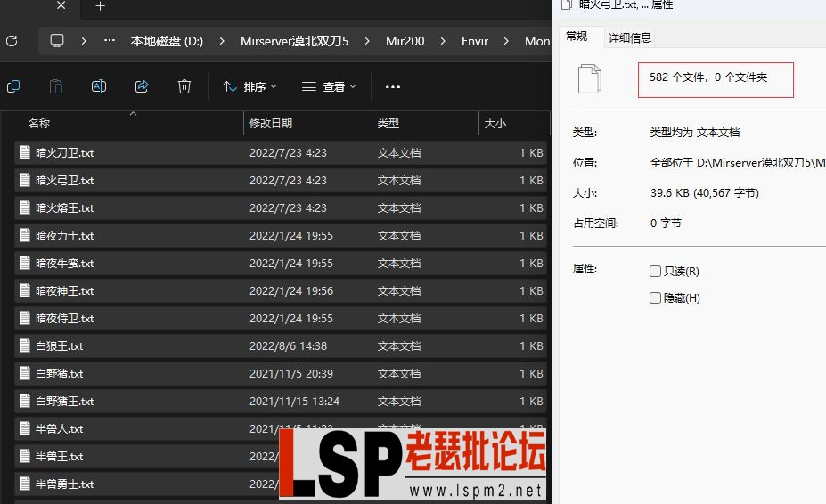The image size is (826, 504).
Task: Select the 常规 tab in properties
Action: 577,37
